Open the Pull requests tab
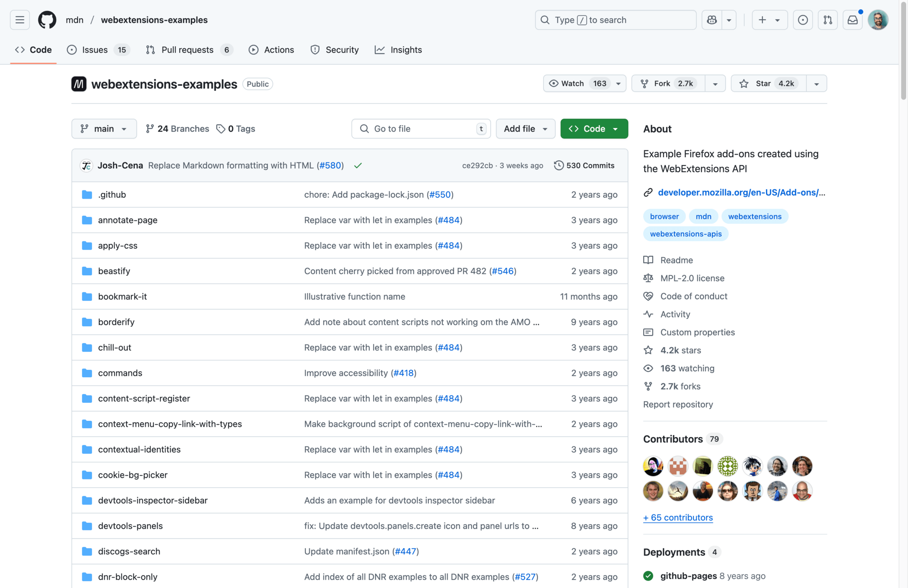This screenshot has width=908, height=588. tap(189, 50)
